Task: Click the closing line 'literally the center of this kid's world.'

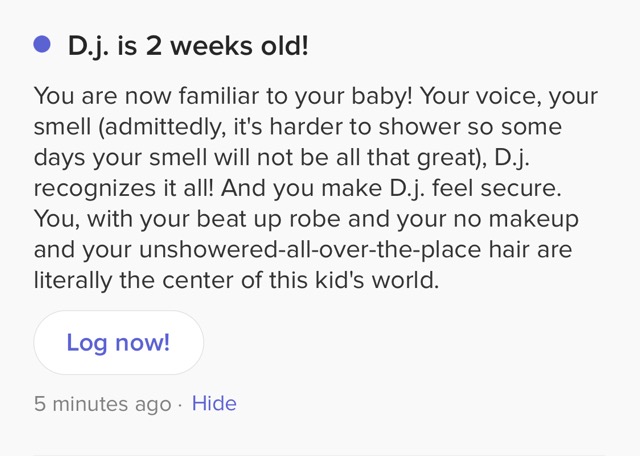Action: (236, 280)
